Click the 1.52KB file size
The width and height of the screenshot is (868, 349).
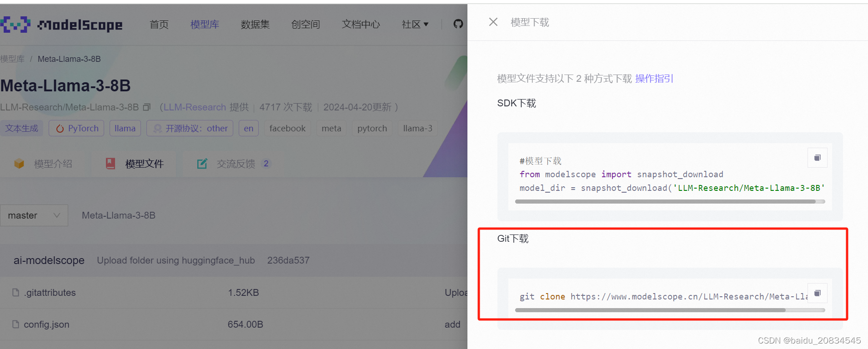click(x=243, y=293)
